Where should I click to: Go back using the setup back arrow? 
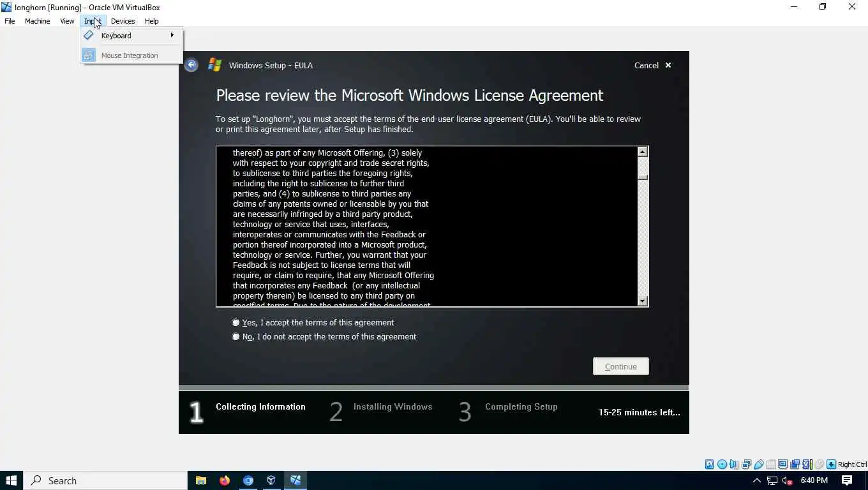coord(191,65)
